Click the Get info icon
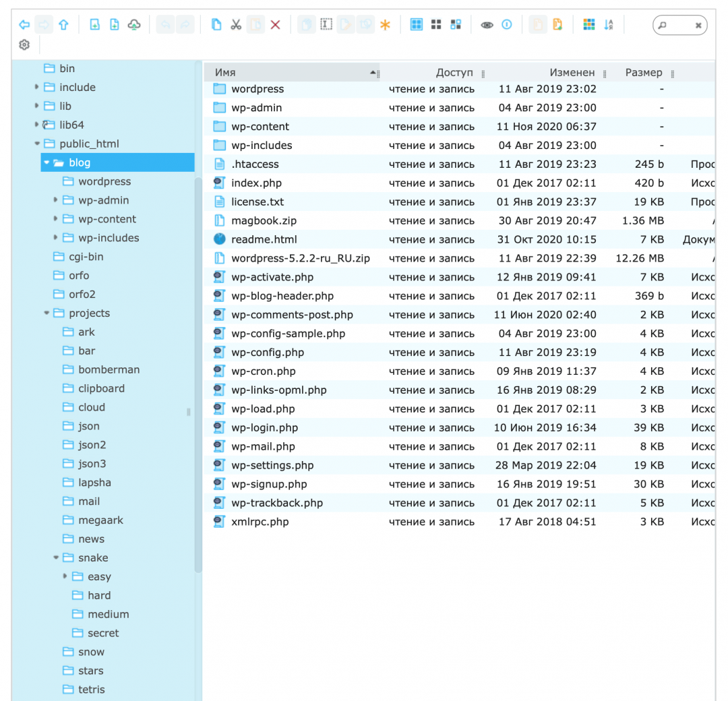728x701 pixels. (507, 25)
